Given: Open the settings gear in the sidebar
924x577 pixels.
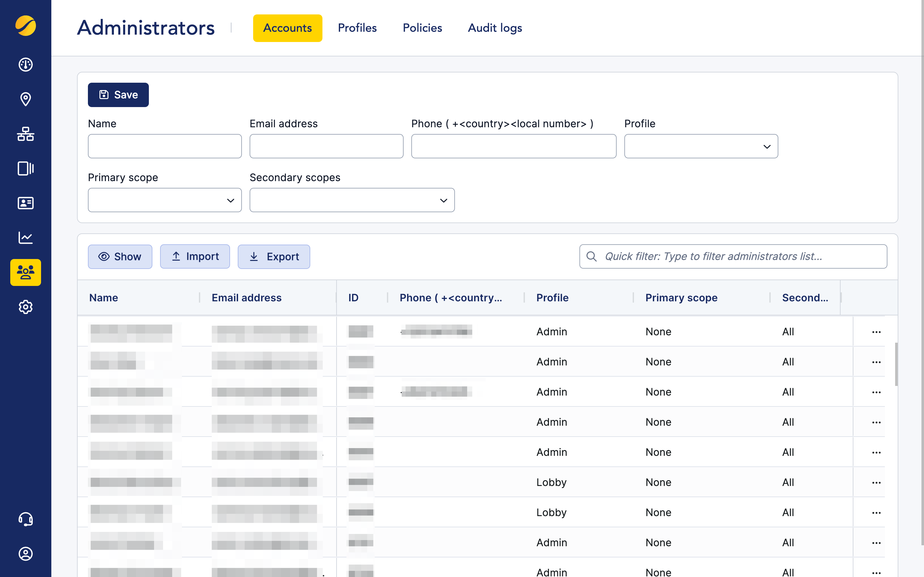Looking at the screenshot, I should click(x=25, y=307).
